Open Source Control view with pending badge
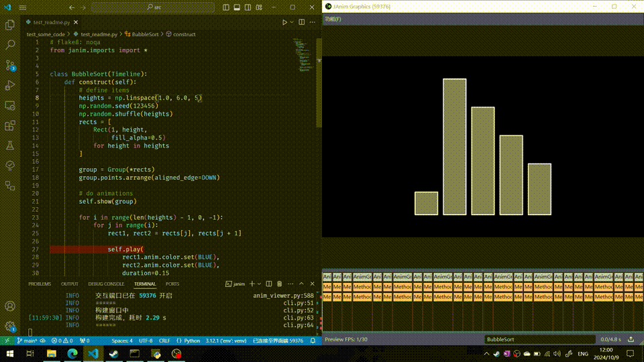This screenshot has height=362, width=644. (10, 65)
